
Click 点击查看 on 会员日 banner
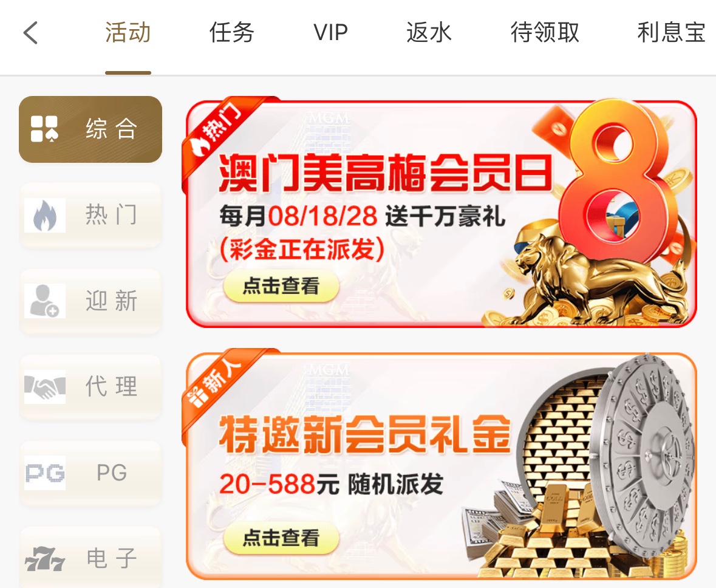coord(281,287)
